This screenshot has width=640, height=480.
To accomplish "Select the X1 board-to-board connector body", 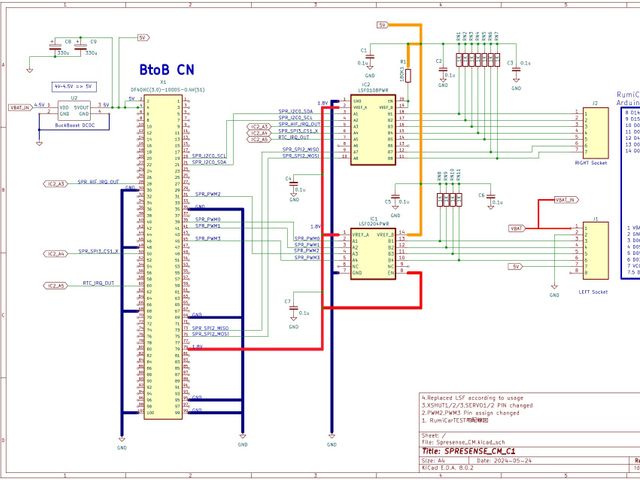I will pyautogui.click(x=163, y=257).
